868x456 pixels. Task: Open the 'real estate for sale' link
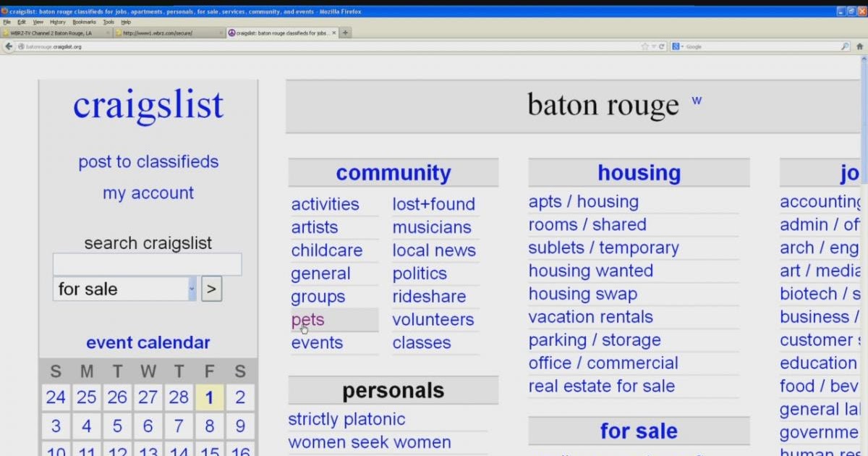(602, 387)
